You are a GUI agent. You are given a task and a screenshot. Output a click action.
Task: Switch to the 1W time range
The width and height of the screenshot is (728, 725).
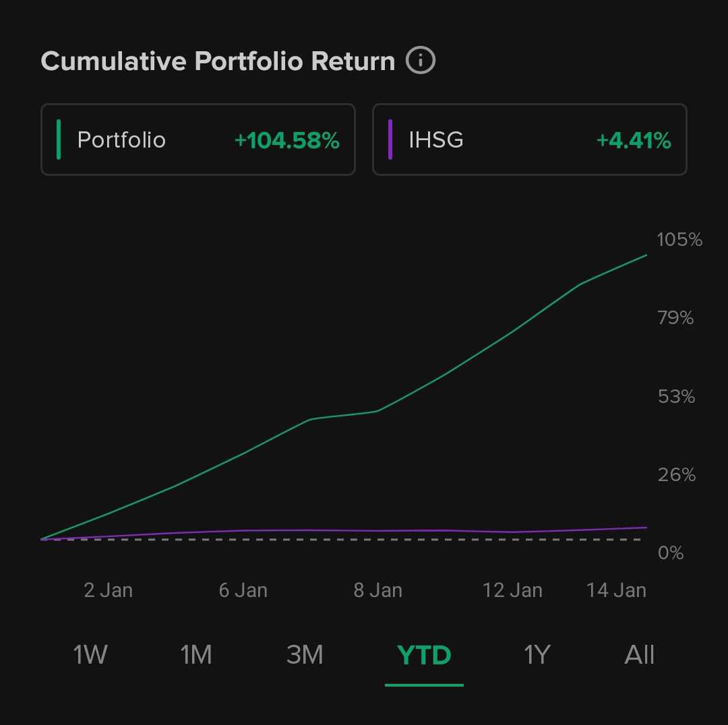pos(90,654)
